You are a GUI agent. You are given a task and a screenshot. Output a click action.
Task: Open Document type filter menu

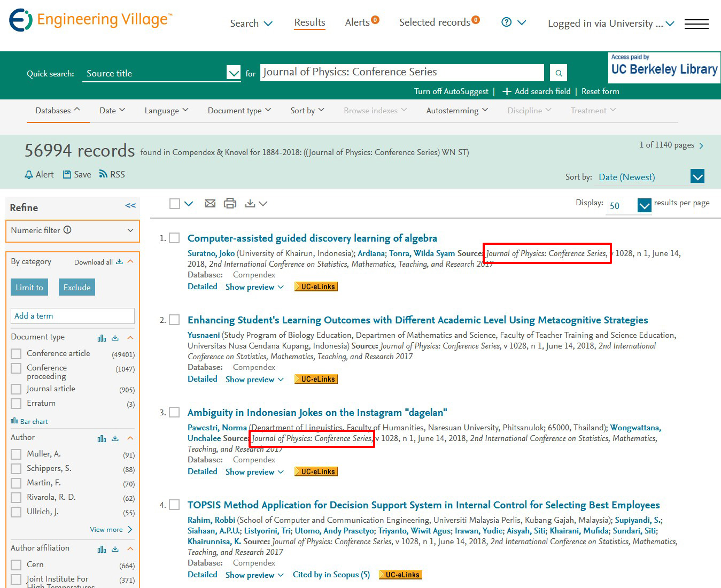point(239,111)
